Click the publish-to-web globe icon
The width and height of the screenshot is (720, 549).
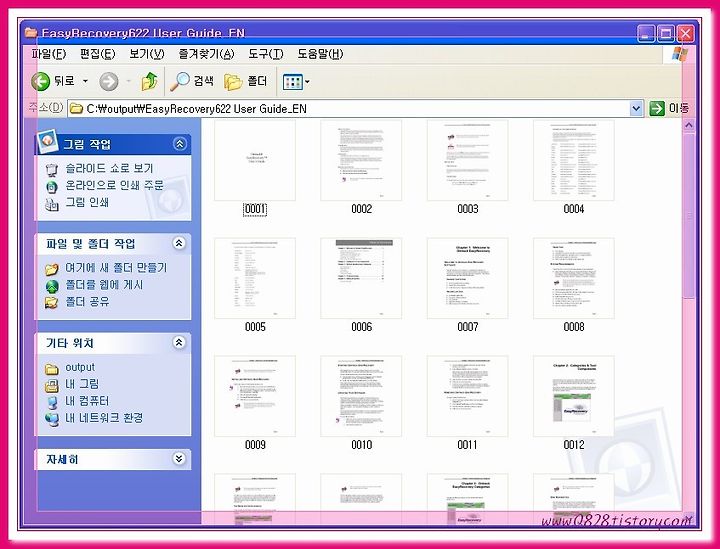point(52,286)
